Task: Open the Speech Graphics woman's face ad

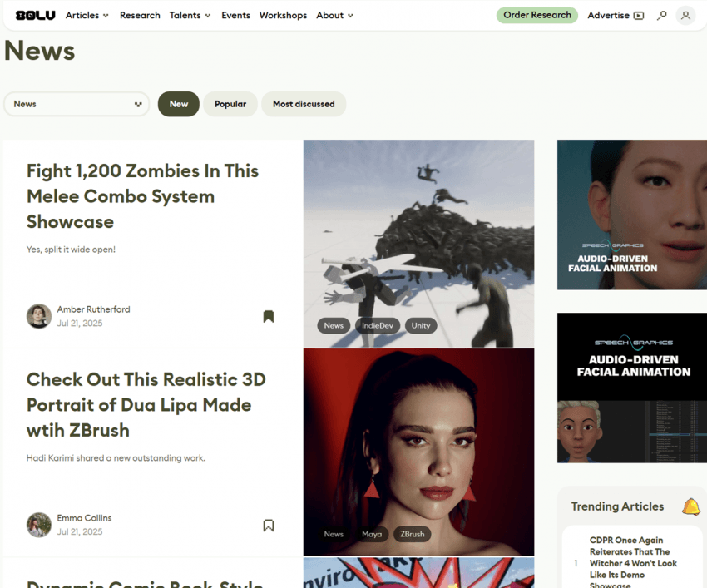Action: (x=631, y=215)
